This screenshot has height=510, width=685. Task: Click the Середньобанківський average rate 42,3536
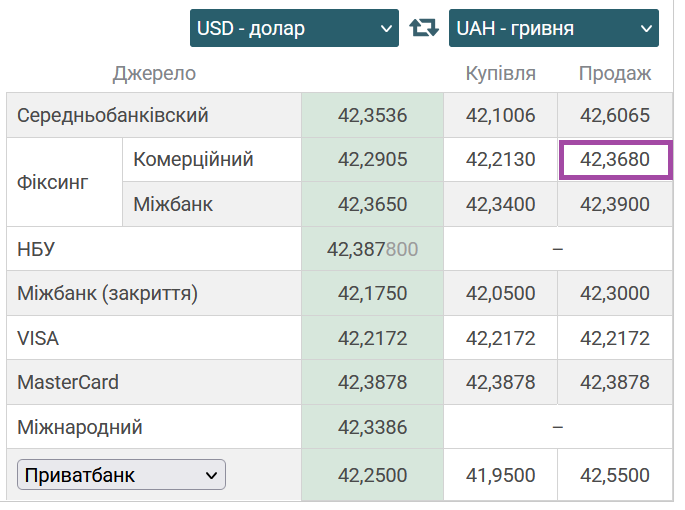pyautogui.click(x=372, y=115)
